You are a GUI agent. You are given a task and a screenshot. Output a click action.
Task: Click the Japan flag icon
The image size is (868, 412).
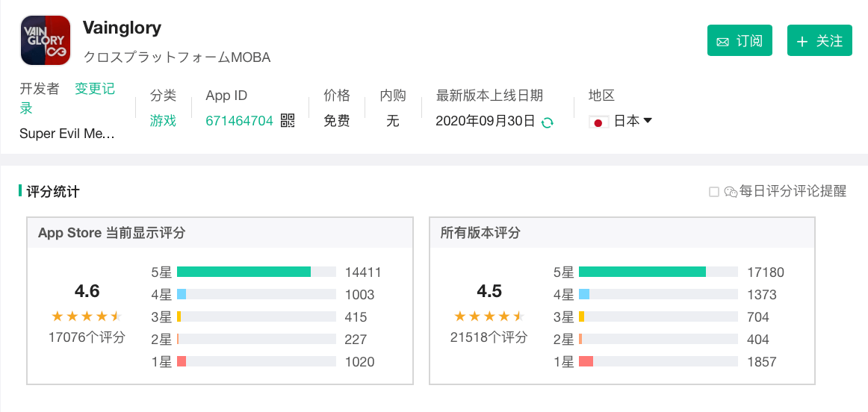click(x=598, y=122)
